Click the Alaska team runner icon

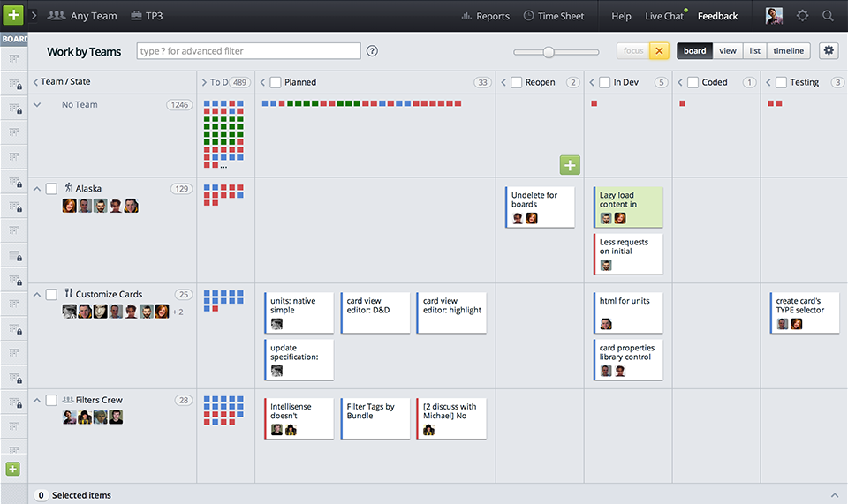(x=68, y=187)
